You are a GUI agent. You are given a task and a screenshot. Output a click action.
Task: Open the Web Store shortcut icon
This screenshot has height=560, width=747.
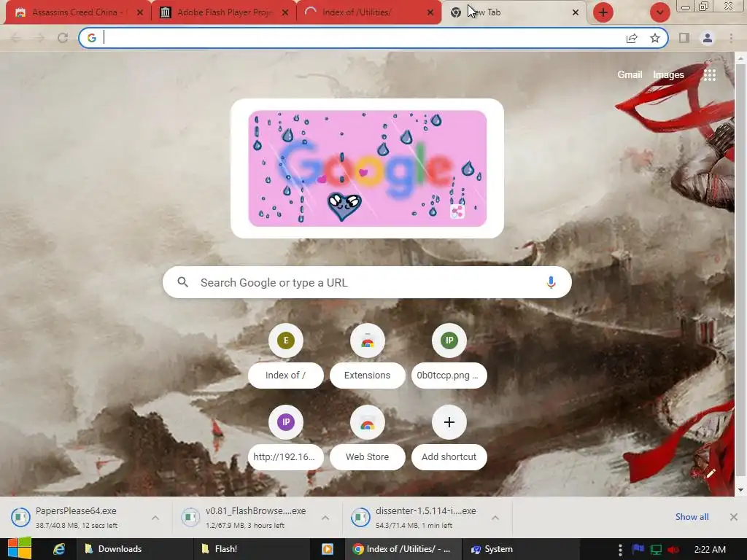point(368,422)
